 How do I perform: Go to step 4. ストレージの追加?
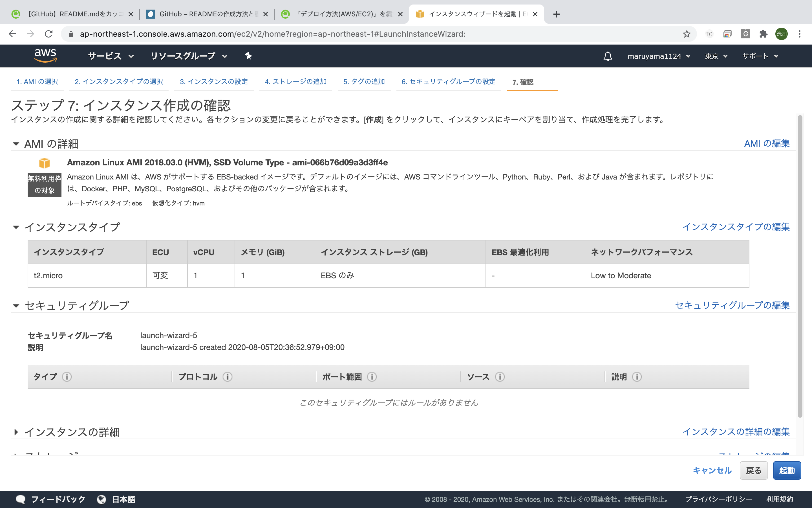[x=295, y=82]
